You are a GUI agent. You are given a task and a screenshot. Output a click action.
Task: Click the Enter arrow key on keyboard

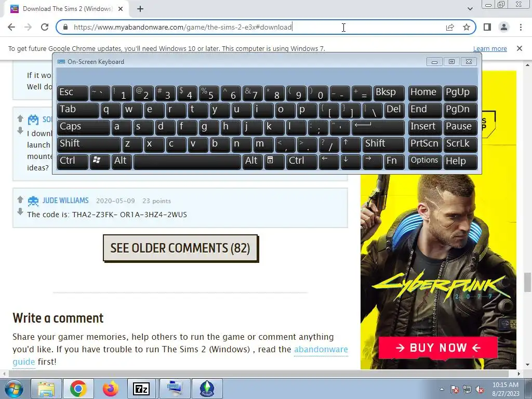[378, 127]
